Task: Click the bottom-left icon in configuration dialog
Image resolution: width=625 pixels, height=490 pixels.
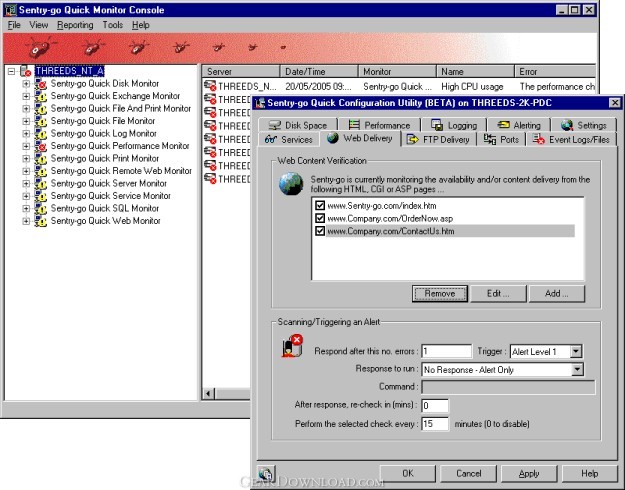Action: (x=266, y=473)
